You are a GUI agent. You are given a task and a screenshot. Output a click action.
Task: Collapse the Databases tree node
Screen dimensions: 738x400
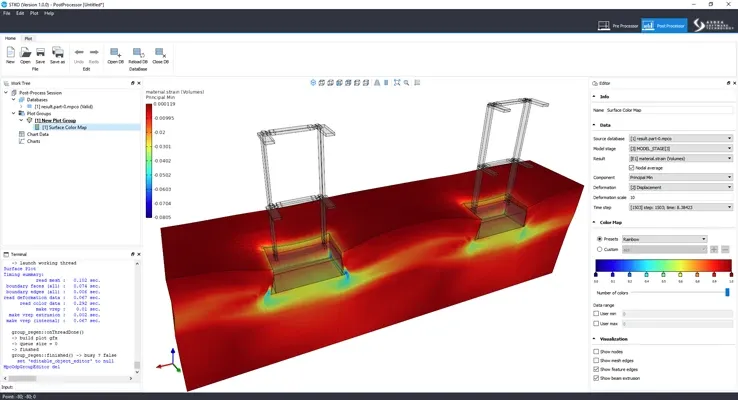[x=14, y=100]
